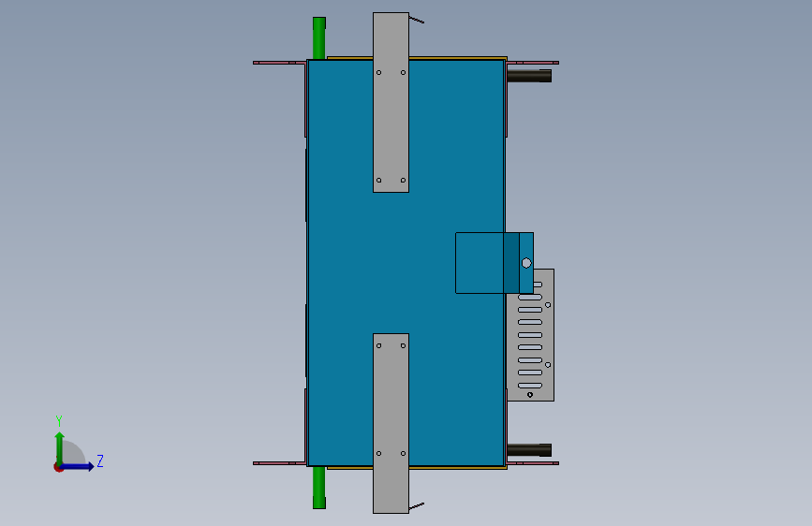Click the round hole in the small blue block
Viewport: 812px width, 526px height.
[x=526, y=263]
